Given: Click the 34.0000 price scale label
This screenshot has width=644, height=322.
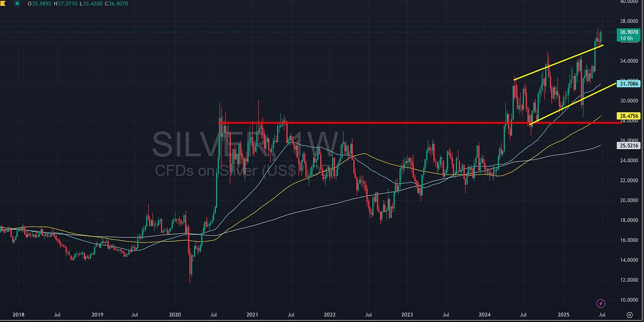Looking at the screenshot, I should 628,61.
